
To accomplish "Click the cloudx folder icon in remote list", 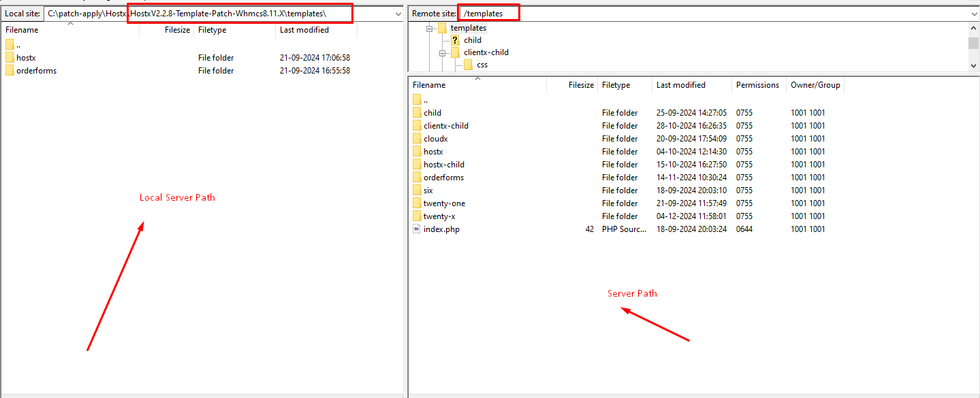I will tap(417, 139).
